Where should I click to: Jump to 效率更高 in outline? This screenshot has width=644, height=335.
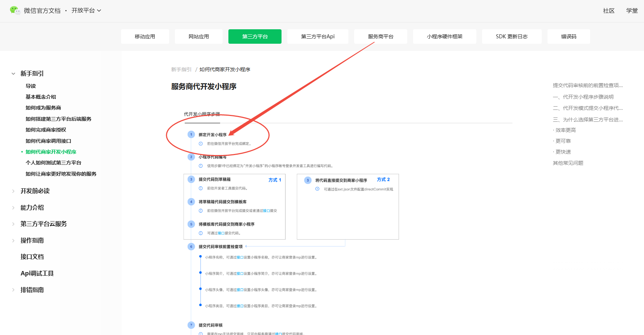(564, 130)
